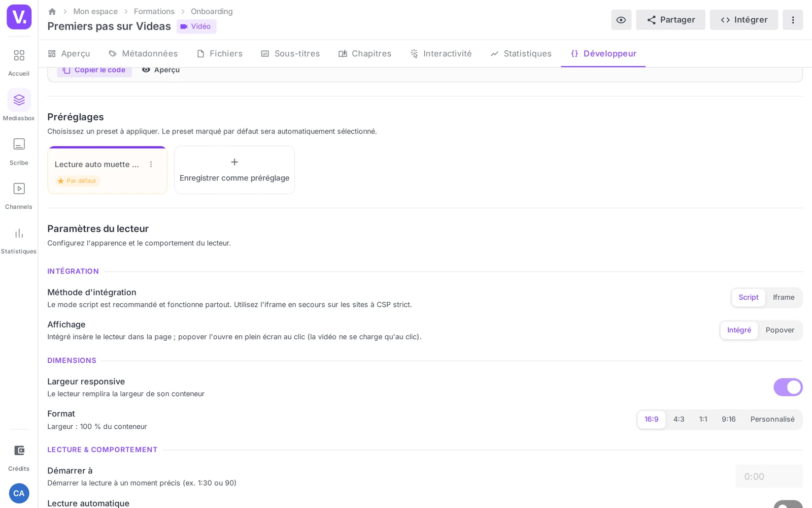Open the Fichiers tab

point(220,54)
